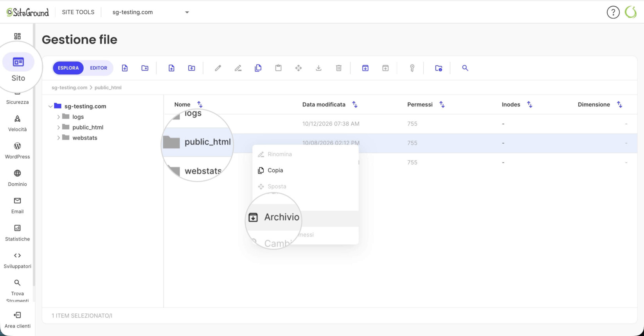
Task: Click the rename icon in the toolbar
Action: [238, 68]
